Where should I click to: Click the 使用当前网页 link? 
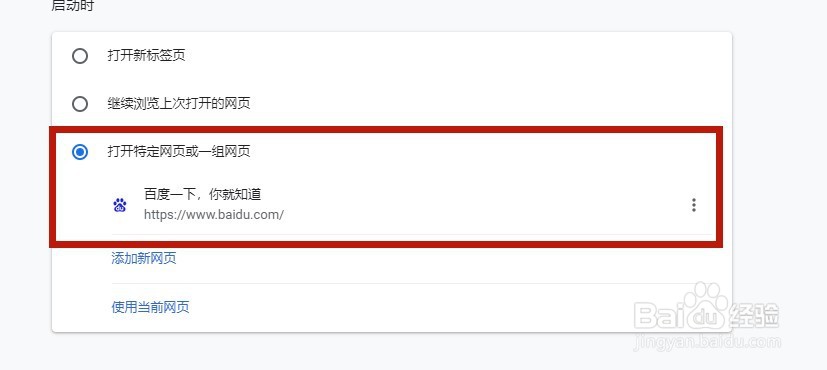[x=150, y=307]
